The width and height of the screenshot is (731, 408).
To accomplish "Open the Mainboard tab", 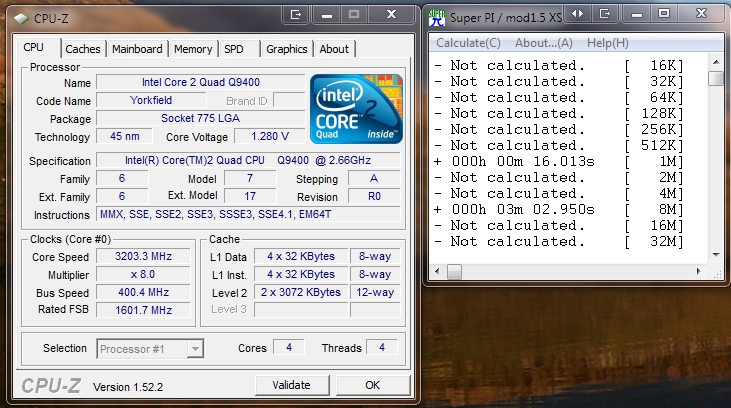I will 137,49.
